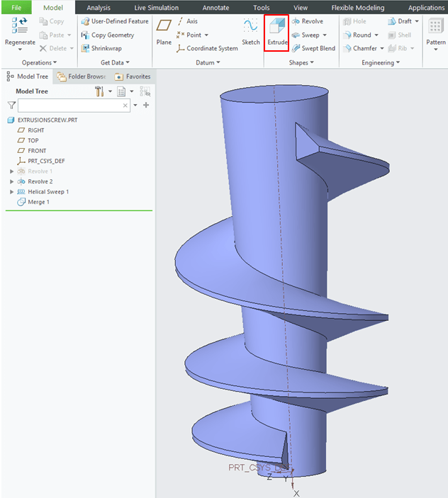448x498 pixels.
Task: Switch to the Analysis ribbon tab
Action: (x=99, y=8)
